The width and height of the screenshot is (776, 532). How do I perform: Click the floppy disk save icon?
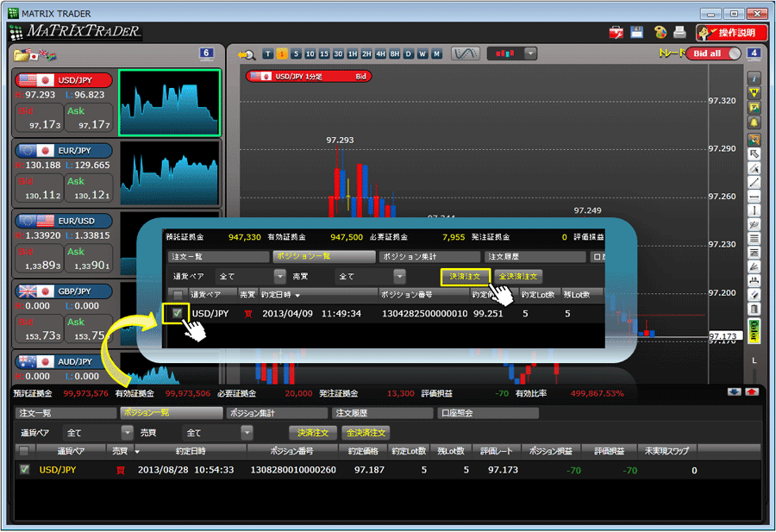click(x=637, y=32)
